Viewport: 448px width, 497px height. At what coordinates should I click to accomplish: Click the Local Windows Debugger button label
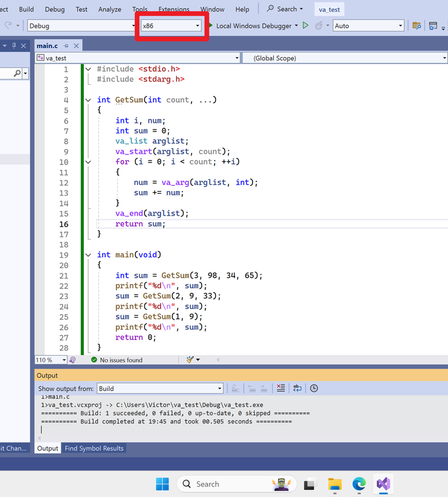(x=254, y=26)
